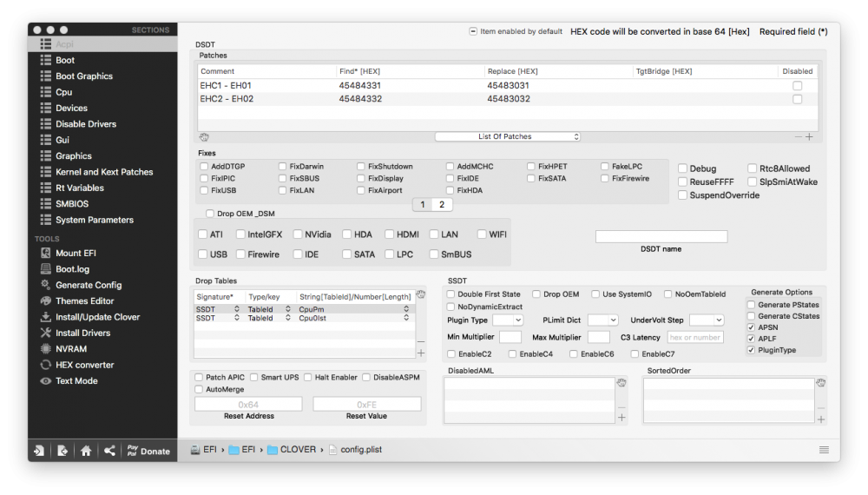The height and width of the screenshot is (495, 868).
Task: Enable FixHPET checkbox
Action: click(x=531, y=166)
